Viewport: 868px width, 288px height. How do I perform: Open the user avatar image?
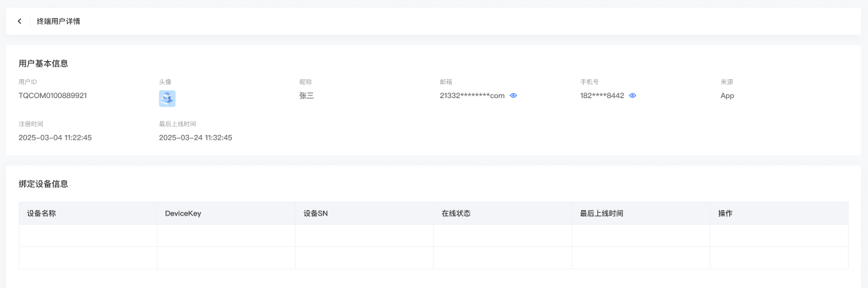pos(167,99)
